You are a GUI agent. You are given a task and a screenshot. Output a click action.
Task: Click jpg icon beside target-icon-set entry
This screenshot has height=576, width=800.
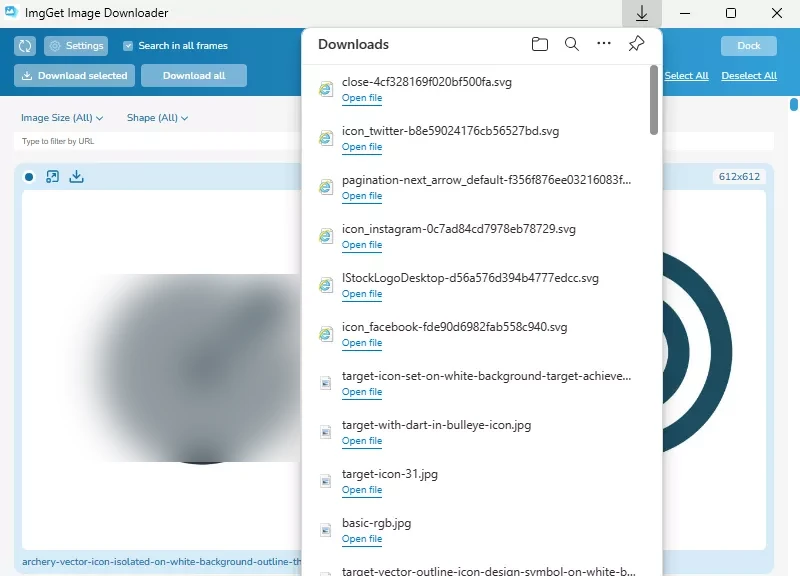(326, 383)
